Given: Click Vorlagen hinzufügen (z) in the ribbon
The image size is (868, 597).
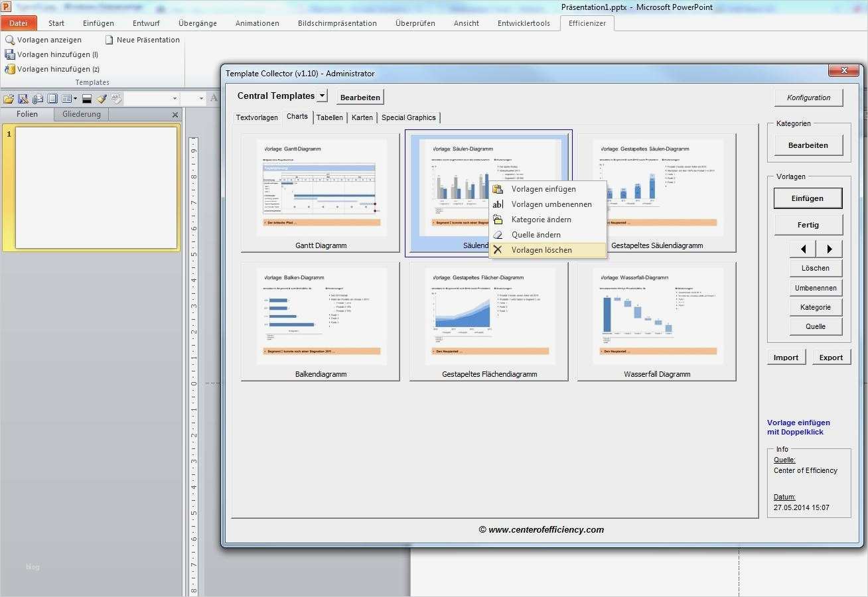Looking at the screenshot, I should pos(52,69).
